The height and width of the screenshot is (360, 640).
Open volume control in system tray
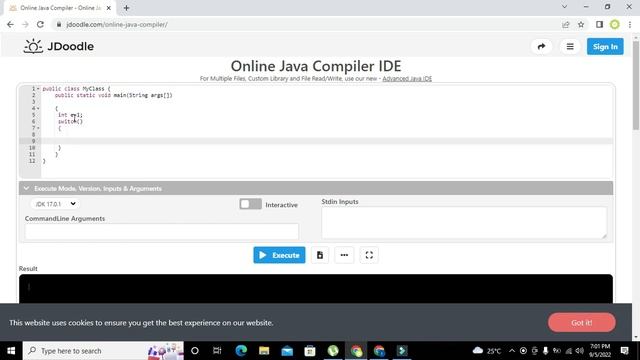[579, 351]
